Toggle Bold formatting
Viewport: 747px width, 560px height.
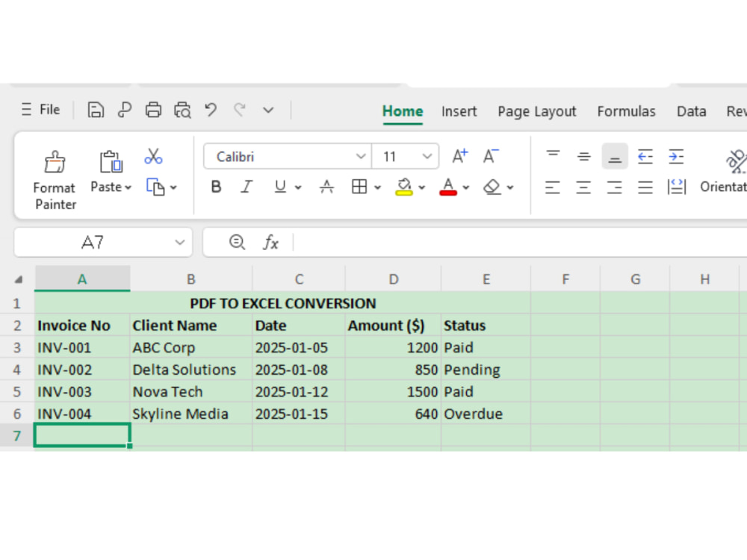(216, 187)
